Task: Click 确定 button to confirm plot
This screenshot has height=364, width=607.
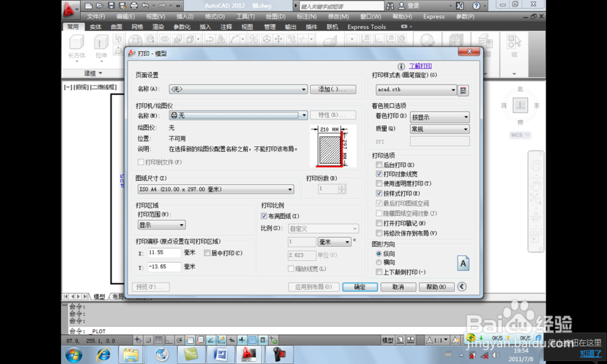Action: pyautogui.click(x=359, y=287)
